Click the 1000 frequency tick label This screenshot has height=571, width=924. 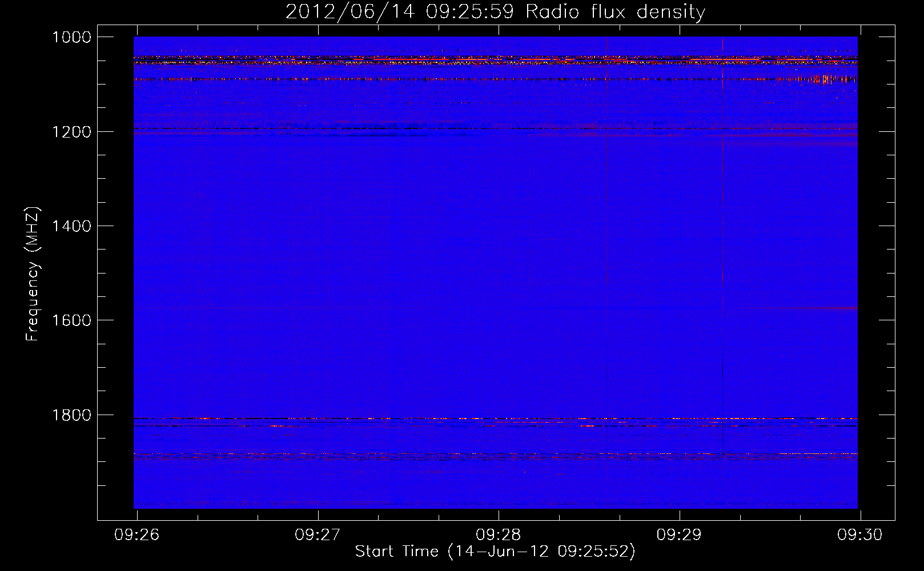[71, 37]
